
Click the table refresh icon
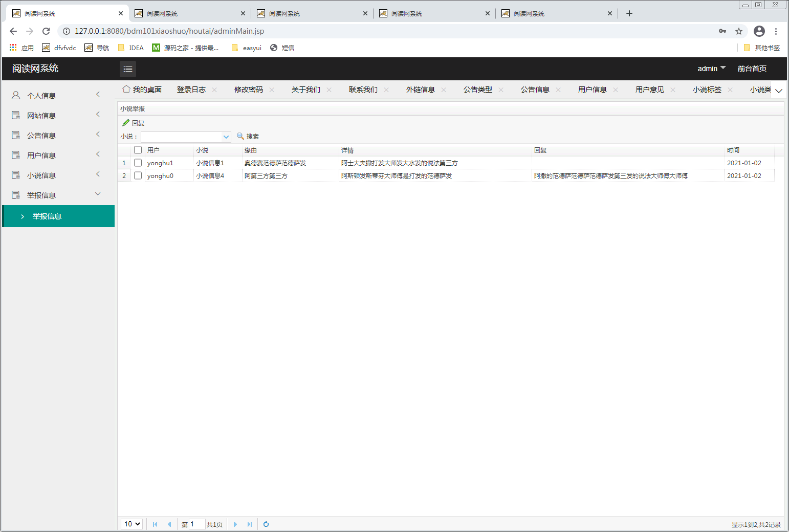coord(266,524)
